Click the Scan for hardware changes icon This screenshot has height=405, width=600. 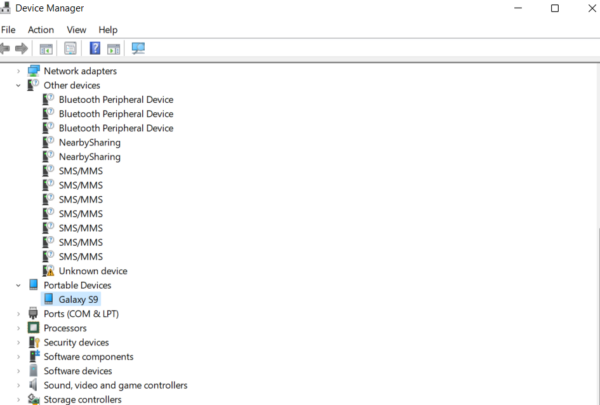tap(137, 48)
